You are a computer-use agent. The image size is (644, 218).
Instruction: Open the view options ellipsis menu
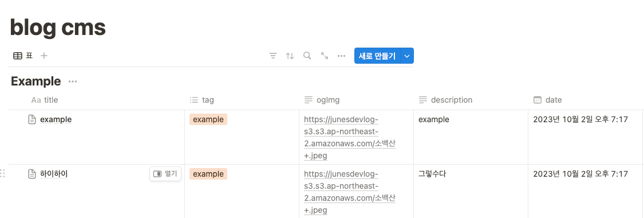point(341,56)
